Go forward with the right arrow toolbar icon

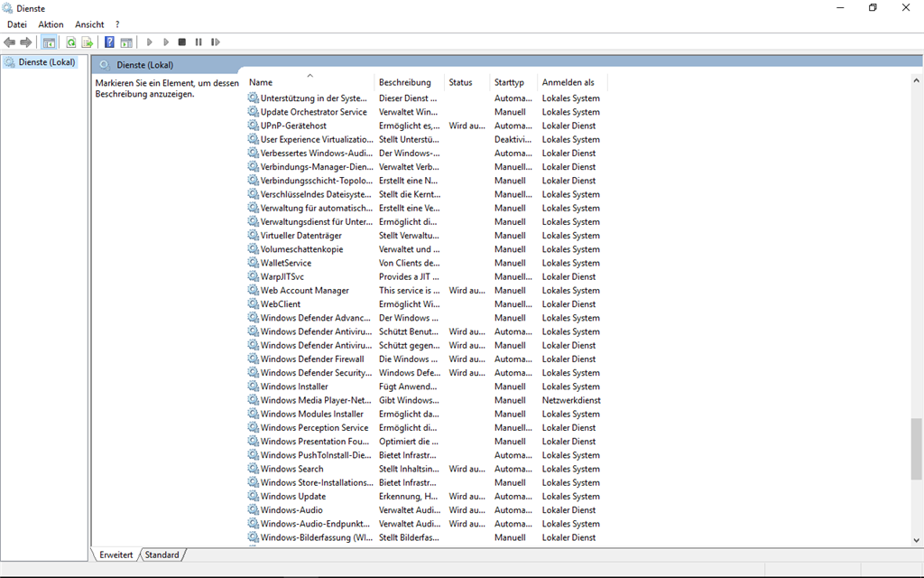(26, 42)
